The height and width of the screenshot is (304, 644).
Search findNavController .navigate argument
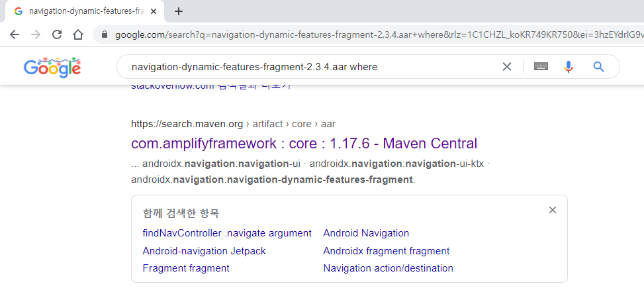point(227,233)
